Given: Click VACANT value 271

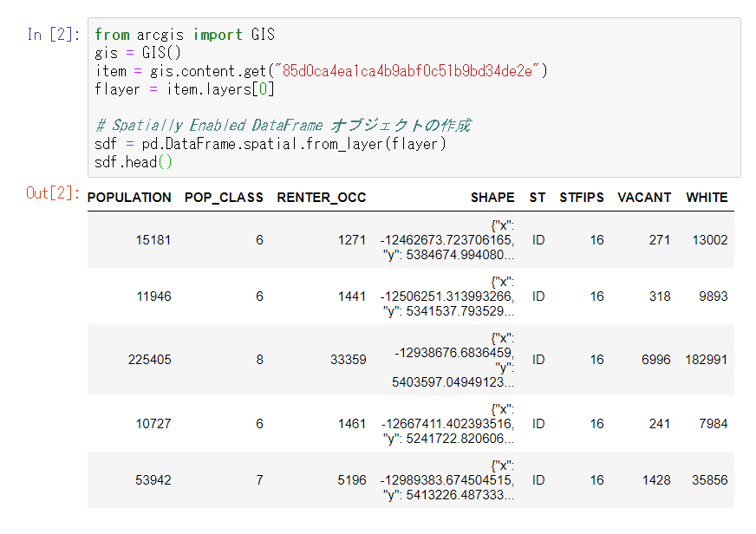Looking at the screenshot, I should (659, 240).
